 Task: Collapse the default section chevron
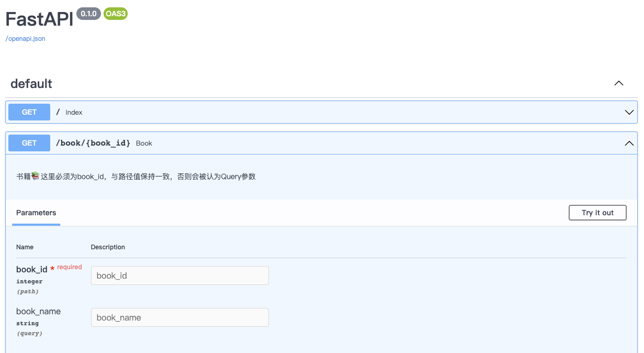pos(619,83)
